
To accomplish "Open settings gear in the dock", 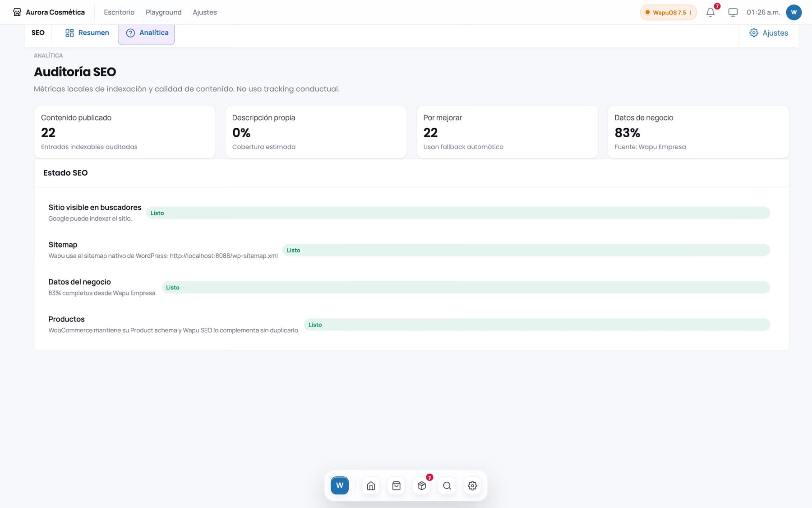I will 472,486.
